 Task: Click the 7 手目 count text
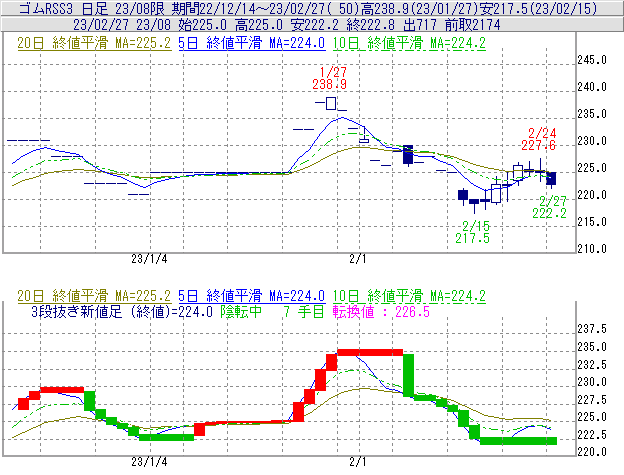pos(304,311)
